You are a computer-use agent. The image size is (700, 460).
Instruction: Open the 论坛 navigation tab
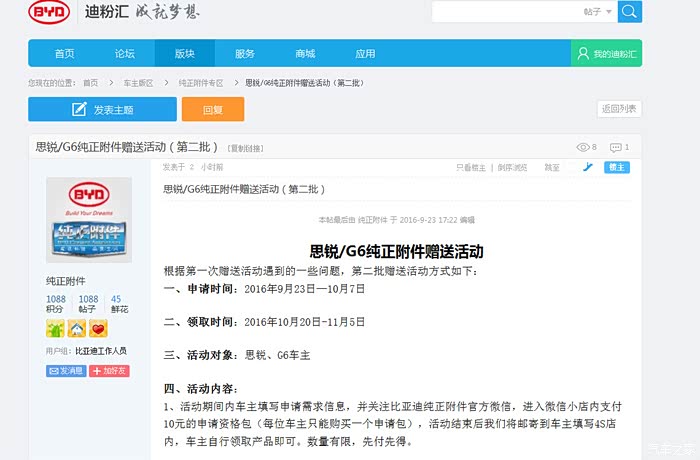pos(124,54)
